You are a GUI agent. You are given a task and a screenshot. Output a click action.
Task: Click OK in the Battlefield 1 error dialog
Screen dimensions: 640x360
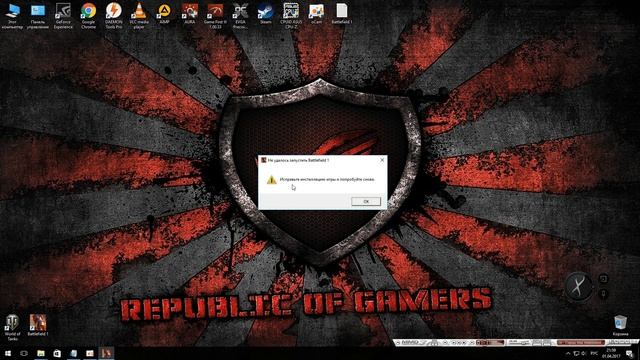tap(366, 201)
